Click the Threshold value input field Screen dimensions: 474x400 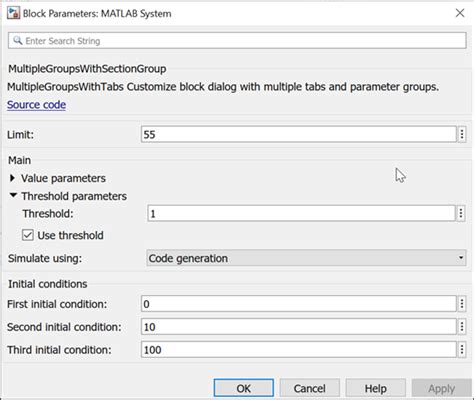pyautogui.click(x=301, y=213)
